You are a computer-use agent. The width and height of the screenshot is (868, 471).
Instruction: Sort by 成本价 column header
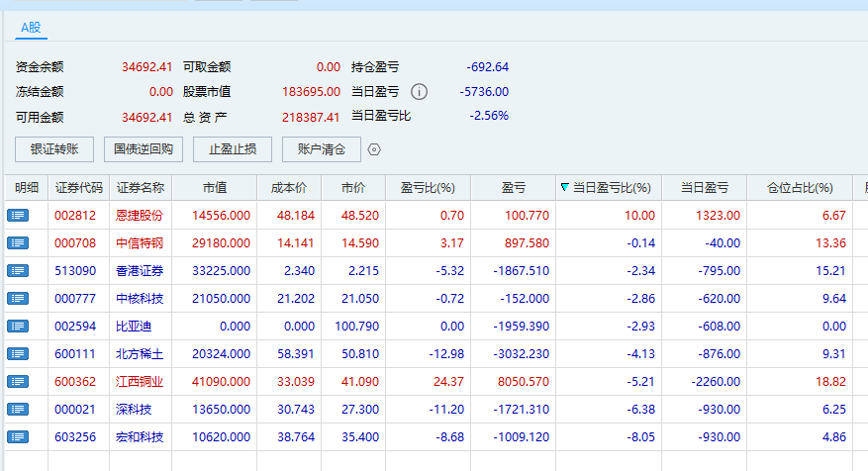pyautogui.click(x=289, y=188)
